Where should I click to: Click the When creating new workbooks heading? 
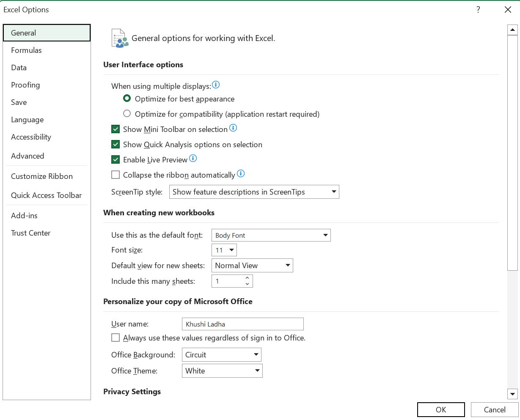[159, 213]
